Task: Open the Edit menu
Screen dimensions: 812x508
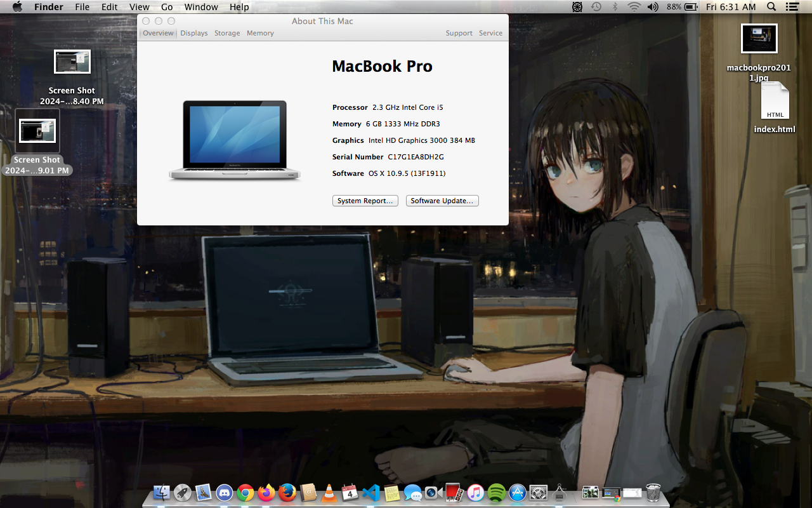Action: pyautogui.click(x=110, y=7)
